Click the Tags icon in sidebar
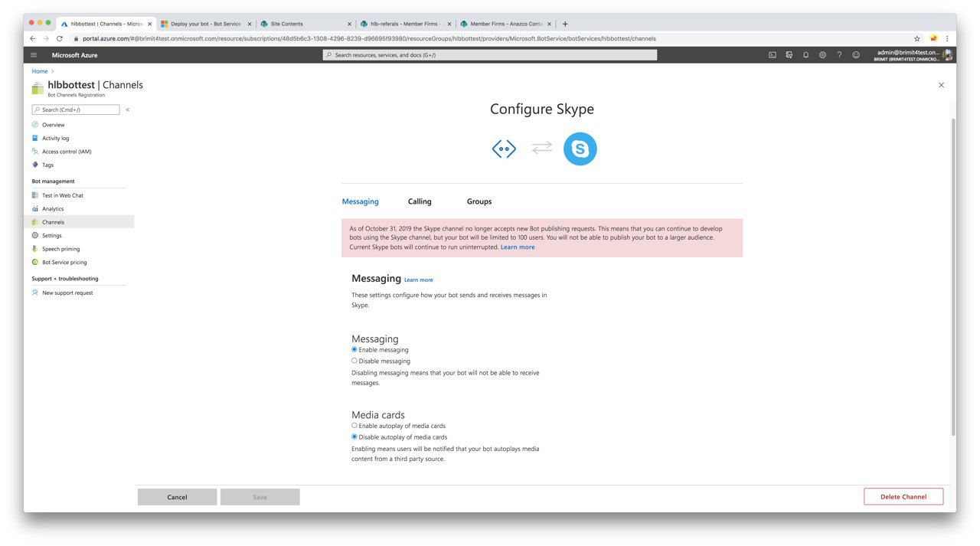 point(35,165)
